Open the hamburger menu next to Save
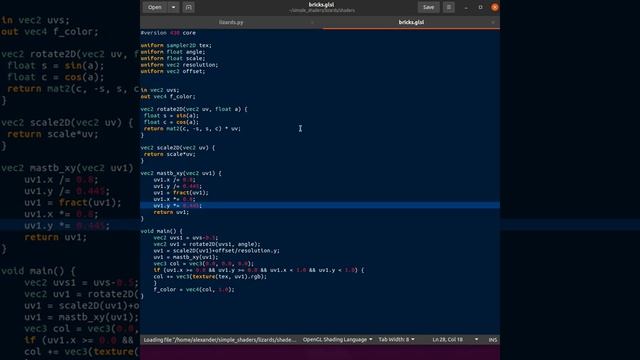 [449, 7]
